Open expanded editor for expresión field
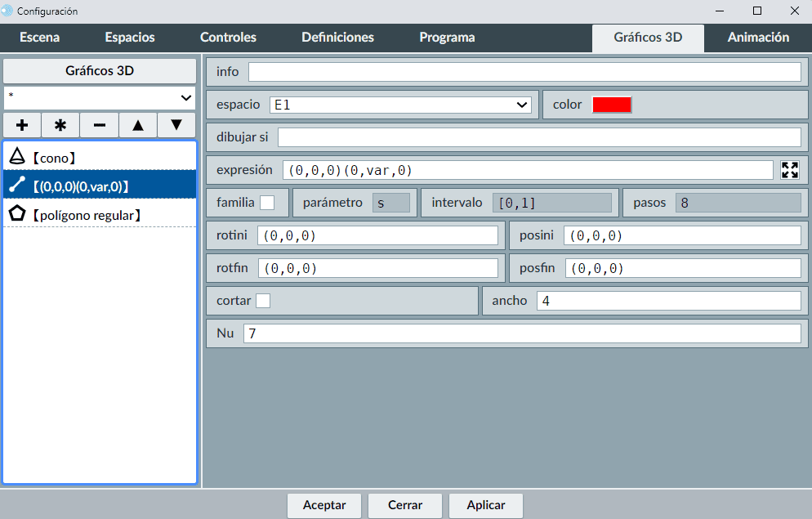 [x=789, y=170]
